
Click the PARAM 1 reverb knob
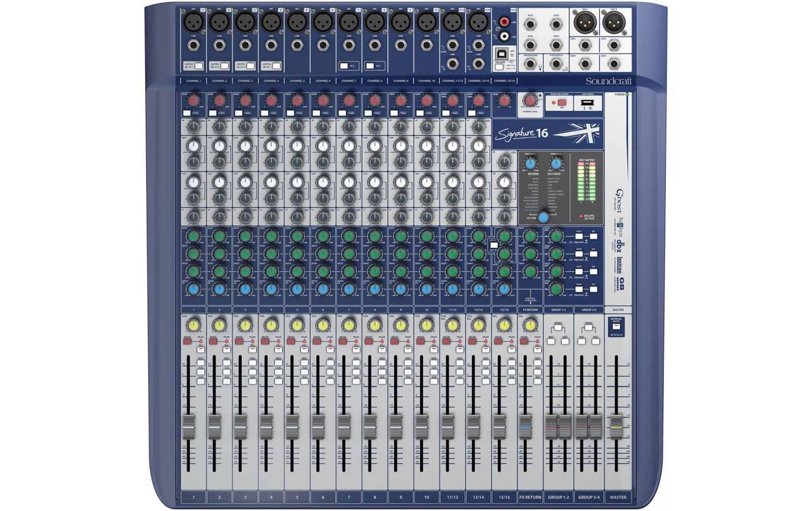(530, 164)
